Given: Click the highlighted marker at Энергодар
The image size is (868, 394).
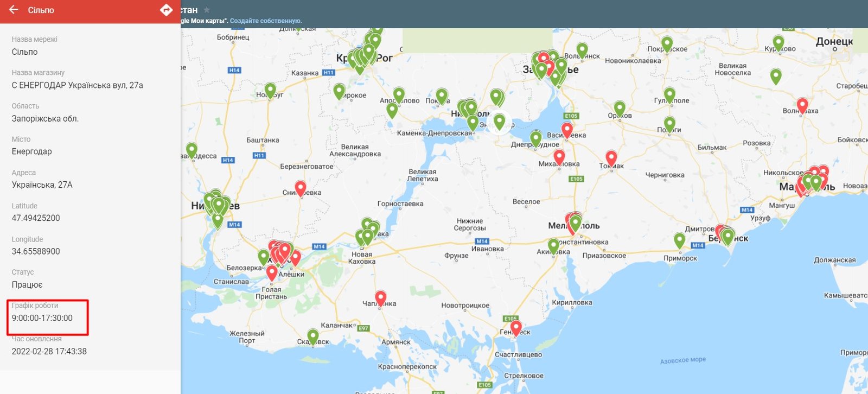Looking at the screenshot, I should click(499, 120).
